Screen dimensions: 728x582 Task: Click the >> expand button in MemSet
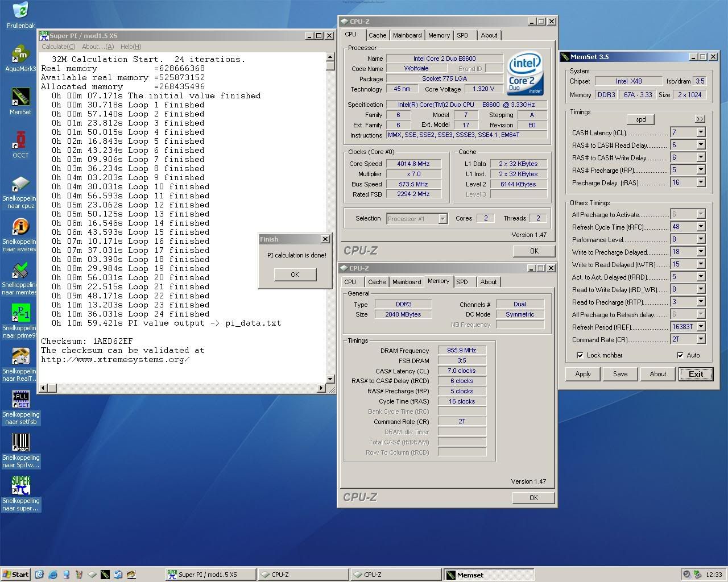coord(700,119)
